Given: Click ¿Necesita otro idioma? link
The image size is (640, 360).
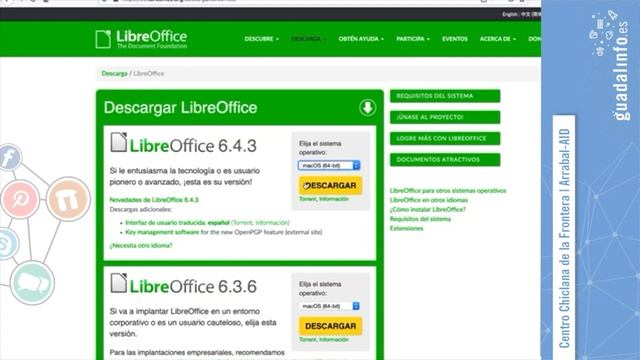Looking at the screenshot, I should (141, 246).
